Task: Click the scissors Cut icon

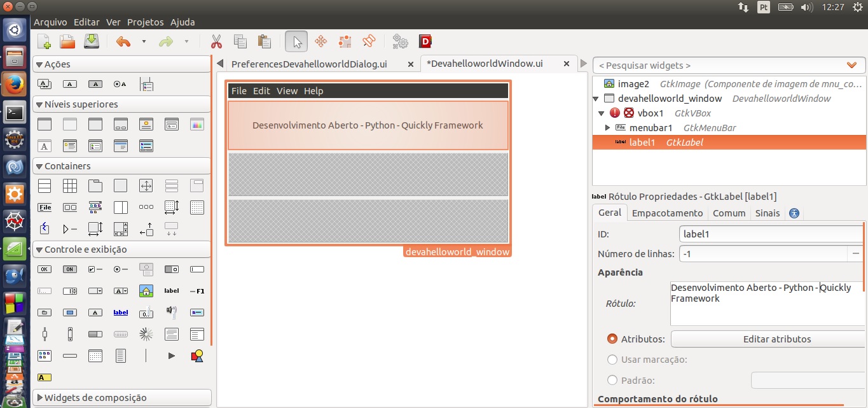Action: click(x=216, y=42)
